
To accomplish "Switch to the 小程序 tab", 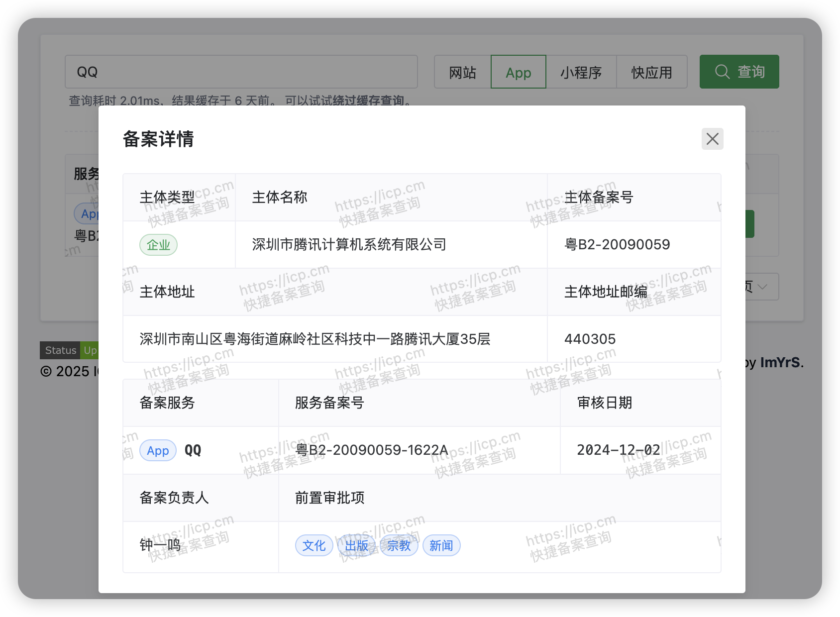I will [x=581, y=72].
